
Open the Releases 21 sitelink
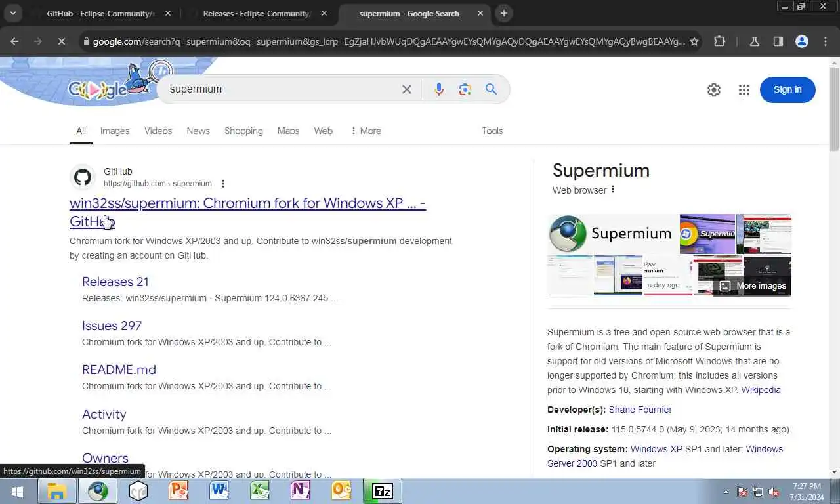pyautogui.click(x=115, y=282)
